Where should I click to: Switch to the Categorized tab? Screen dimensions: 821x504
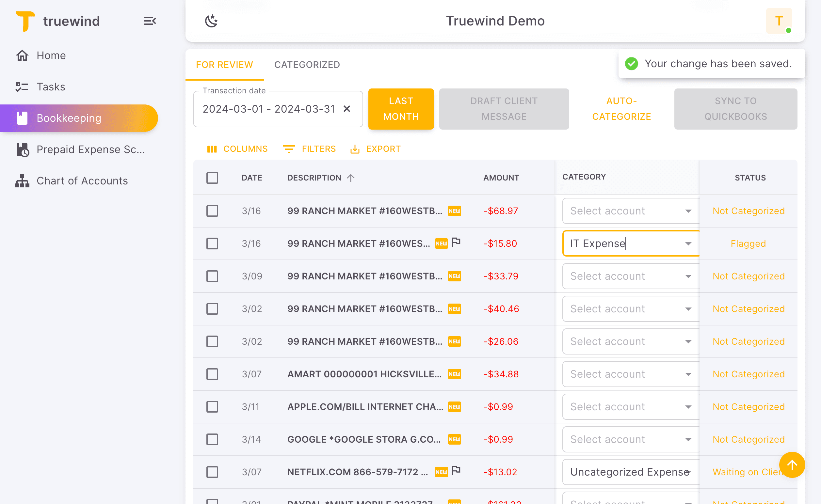[x=307, y=65]
